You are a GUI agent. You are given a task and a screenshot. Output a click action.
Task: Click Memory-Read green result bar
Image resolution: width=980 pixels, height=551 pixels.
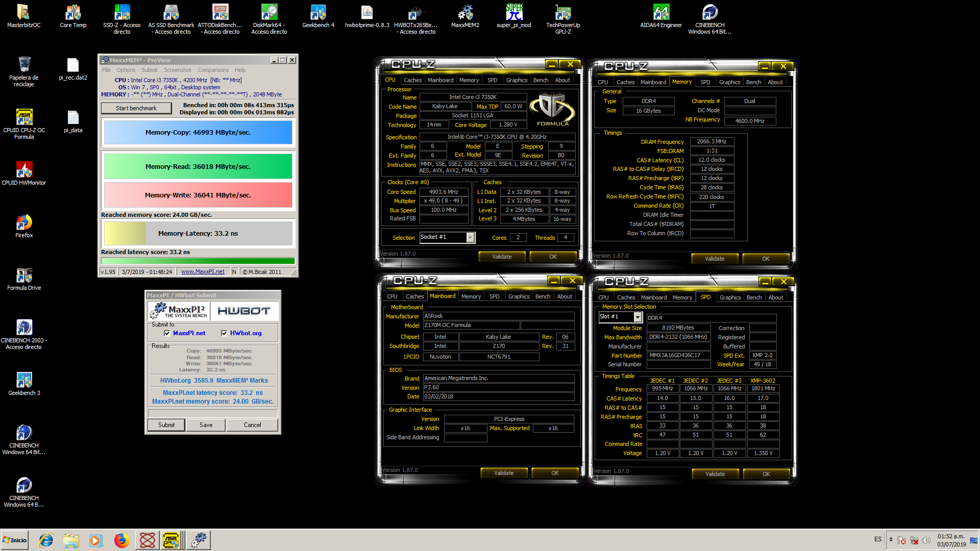(198, 167)
